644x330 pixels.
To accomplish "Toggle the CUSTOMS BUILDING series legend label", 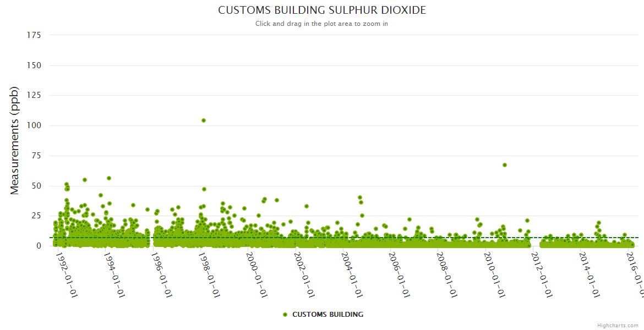I will click(328, 315).
